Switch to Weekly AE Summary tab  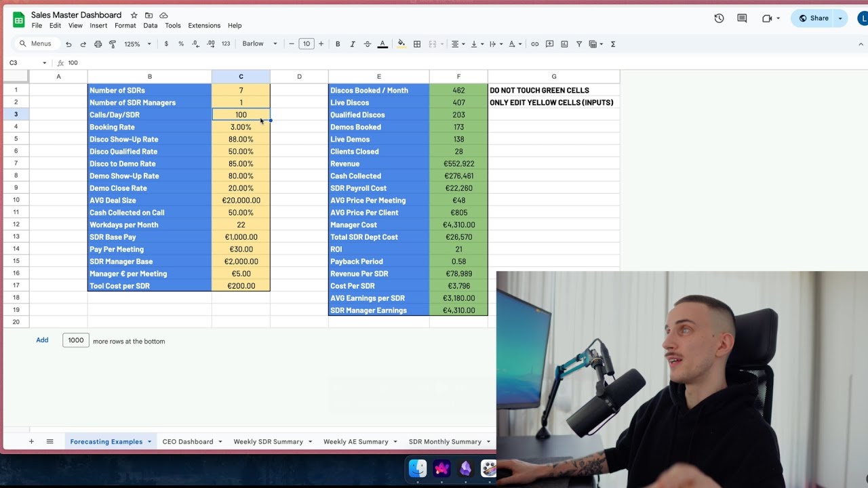click(x=356, y=442)
